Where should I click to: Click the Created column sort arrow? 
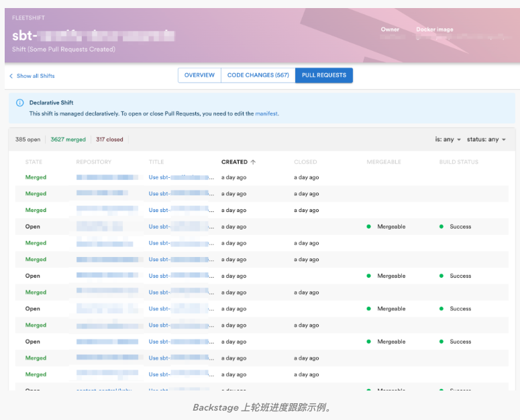[x=254, y=162]
